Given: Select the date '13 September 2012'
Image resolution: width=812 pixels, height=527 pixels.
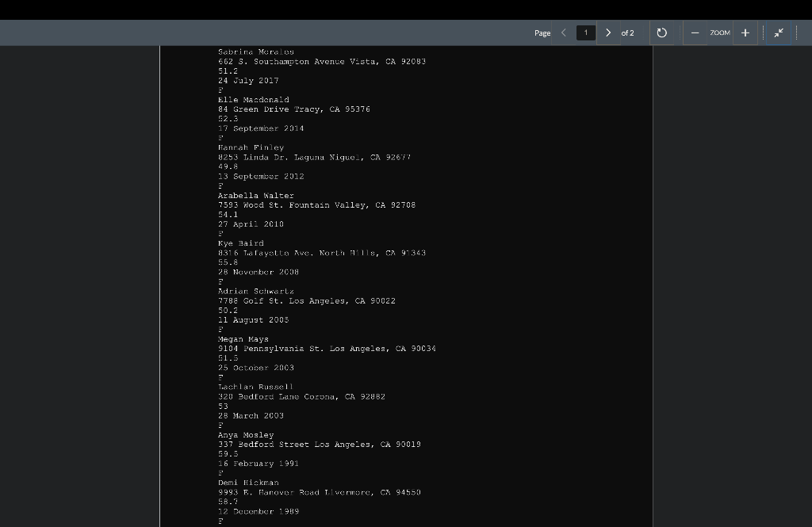Looking at the screenshot, I should [x=260, y=177].
